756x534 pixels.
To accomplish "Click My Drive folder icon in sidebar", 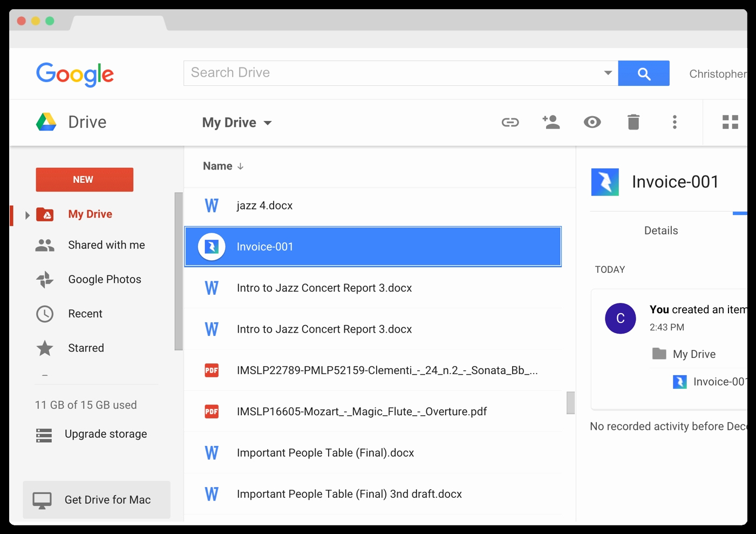I will tap(45, 214).
